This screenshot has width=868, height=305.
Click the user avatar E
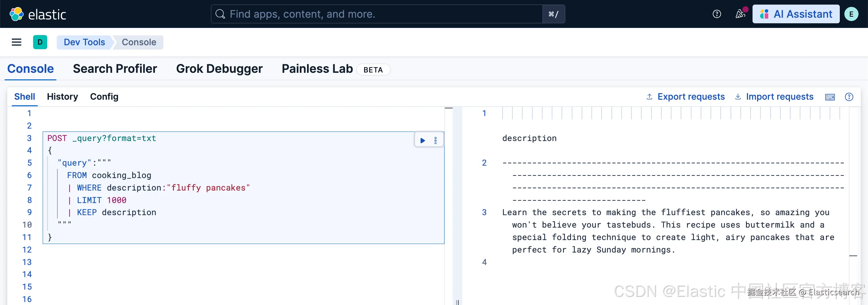point(851,14)
